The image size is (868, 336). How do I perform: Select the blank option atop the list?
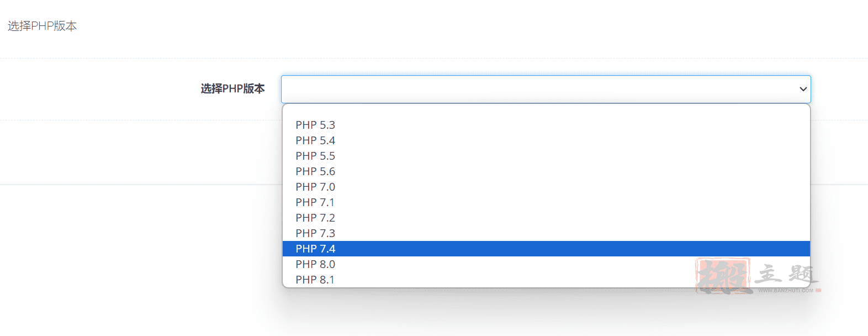coord(546,111)
